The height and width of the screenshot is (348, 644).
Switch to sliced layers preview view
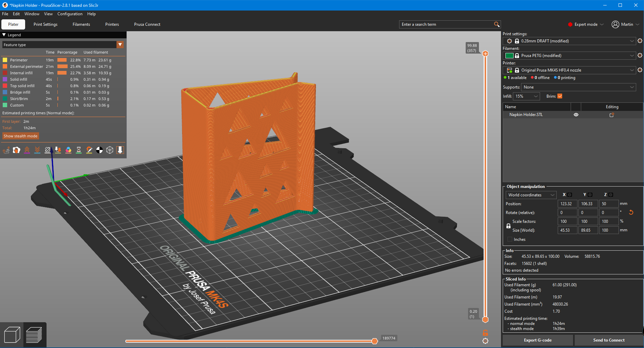point(34,335)
